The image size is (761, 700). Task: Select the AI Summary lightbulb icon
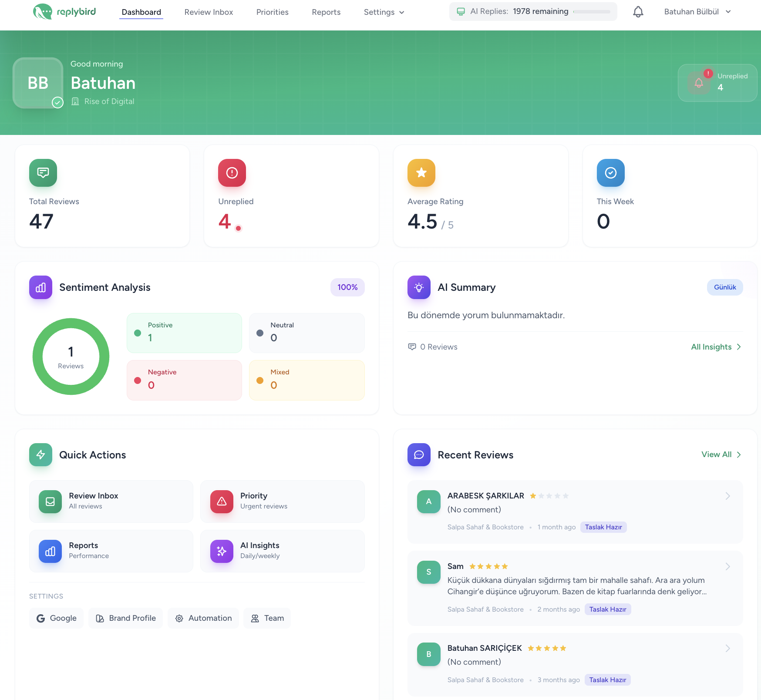point(418,287)
